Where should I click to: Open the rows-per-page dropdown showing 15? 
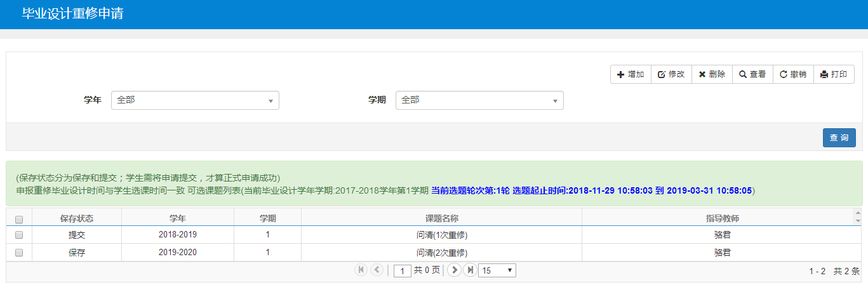tap(497, 271)
